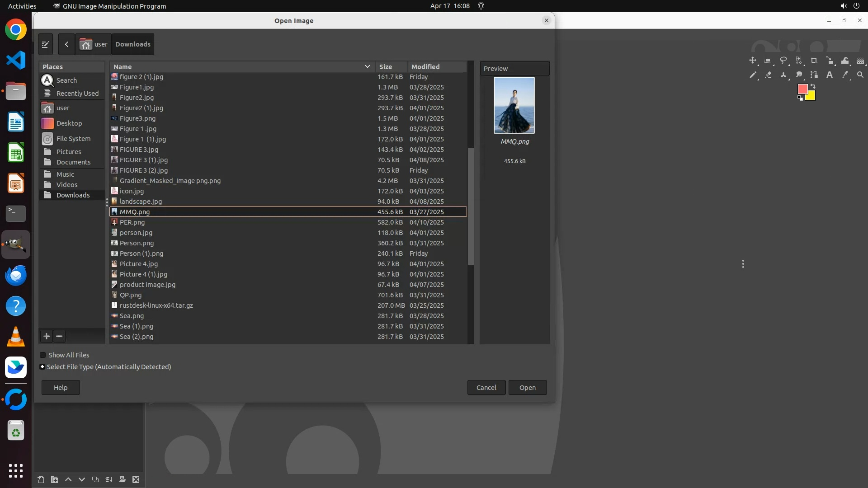Enable the Show All Files checkbox
This screenshot has height=488, width=868.
coord(43,355)
